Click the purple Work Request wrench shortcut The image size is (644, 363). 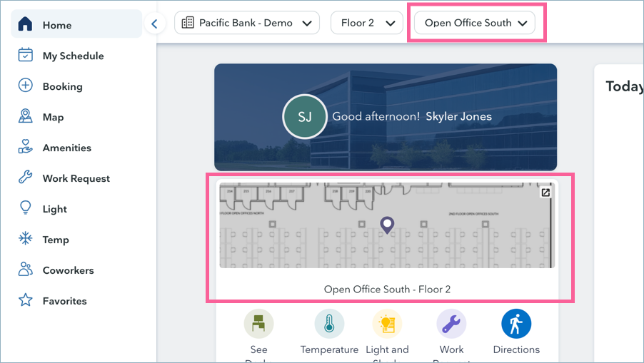pyautogui.click(x=451, y=324)
